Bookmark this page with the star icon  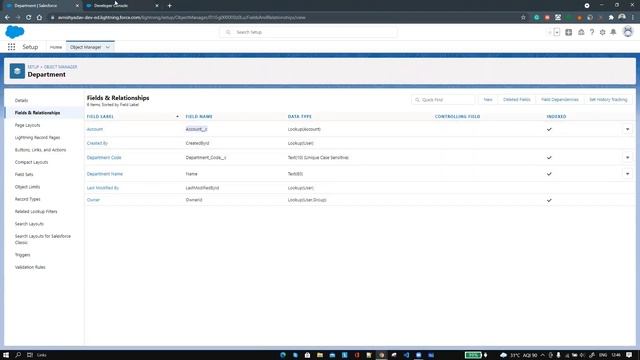pyautogui.click(x=523, y=18)
